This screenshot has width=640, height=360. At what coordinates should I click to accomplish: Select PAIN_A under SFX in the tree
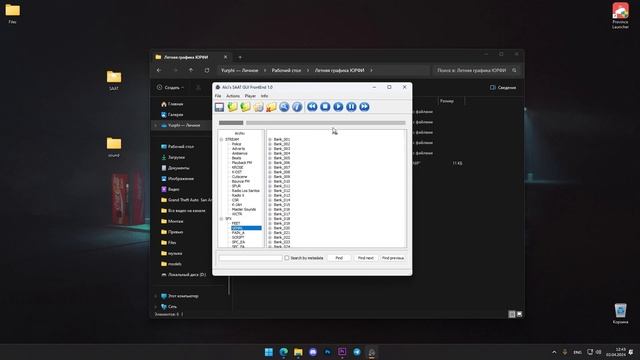pyautogui.click(x=238, y=233)
